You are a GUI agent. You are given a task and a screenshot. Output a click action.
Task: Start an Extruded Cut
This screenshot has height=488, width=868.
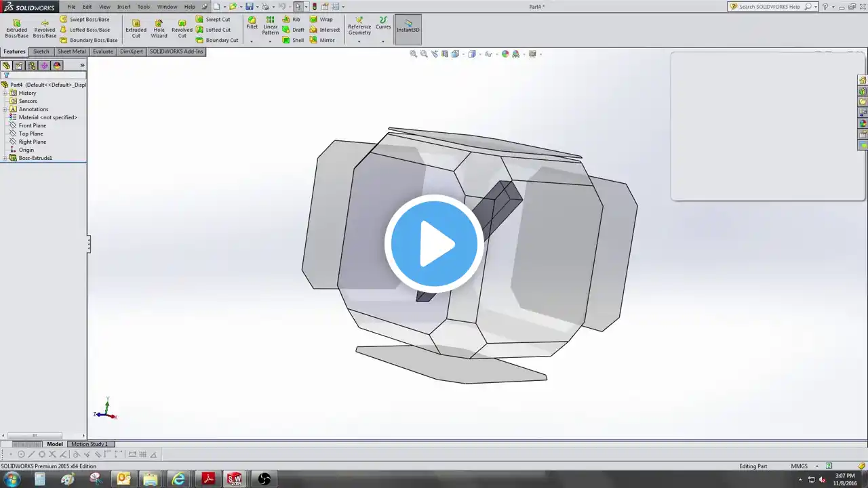click(136, 28)
